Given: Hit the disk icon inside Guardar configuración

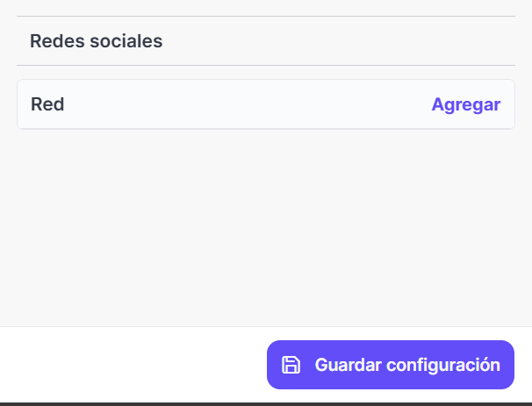Looking at the screenshot, I should (x=291, y=365).
